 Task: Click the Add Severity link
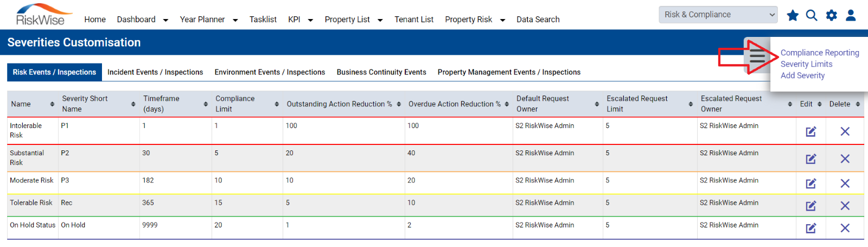coord(802,75)
